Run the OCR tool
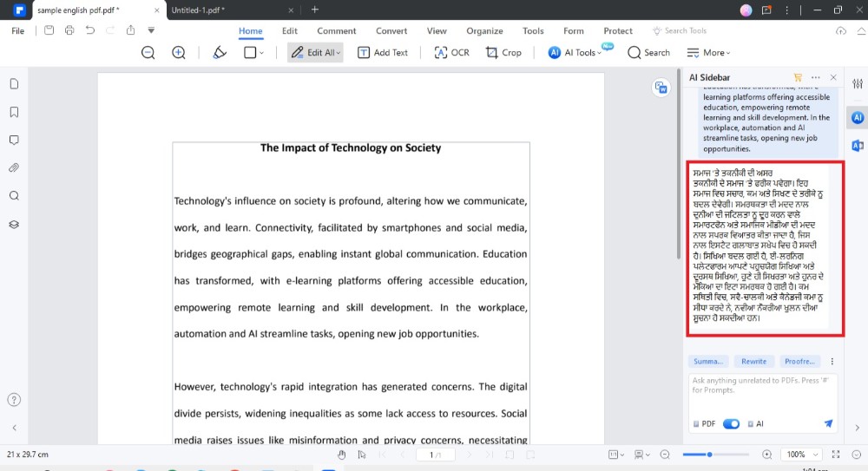 coord(451,53)
